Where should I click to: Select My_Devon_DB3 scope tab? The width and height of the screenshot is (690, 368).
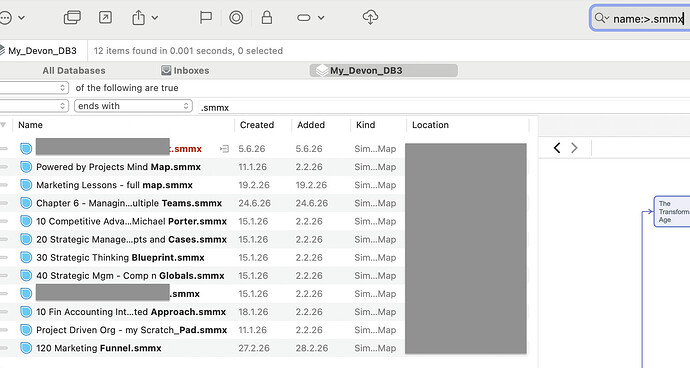pyautogui.click(x=384, y=70)
